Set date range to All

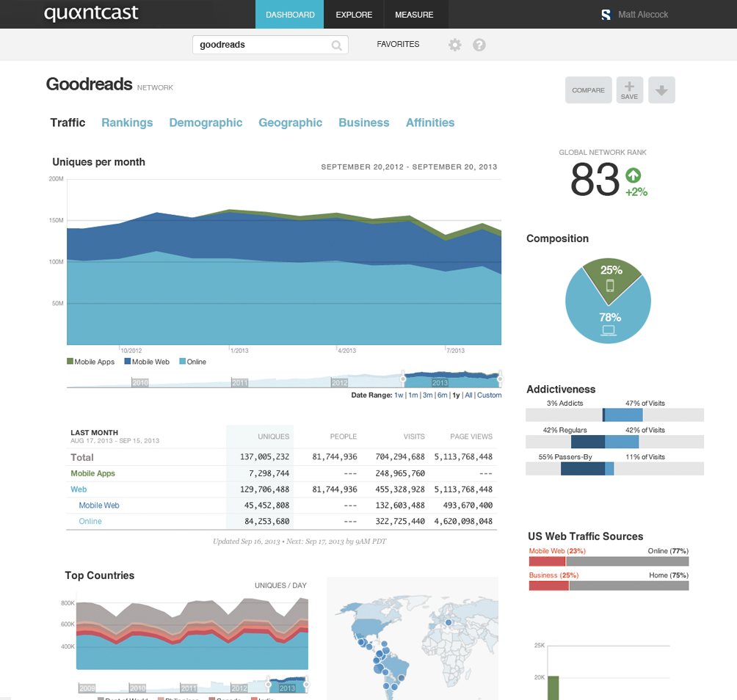468,395
